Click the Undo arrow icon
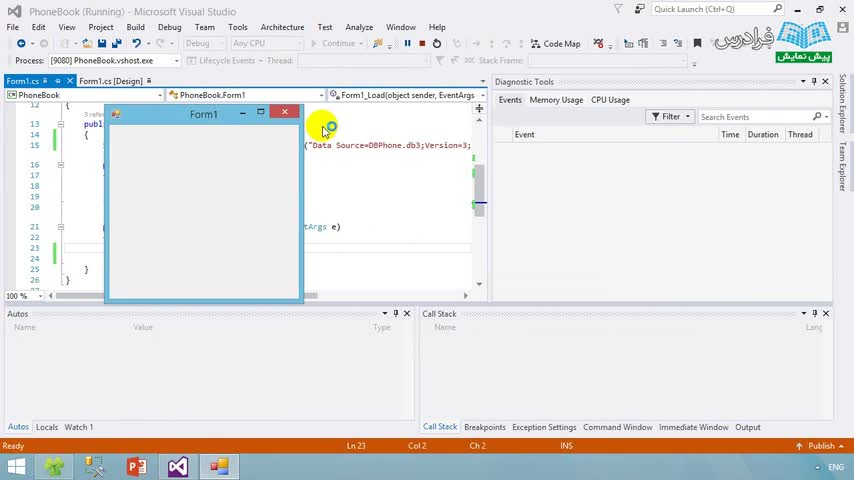This screenshot has height=480, width=854. [136, 44]
